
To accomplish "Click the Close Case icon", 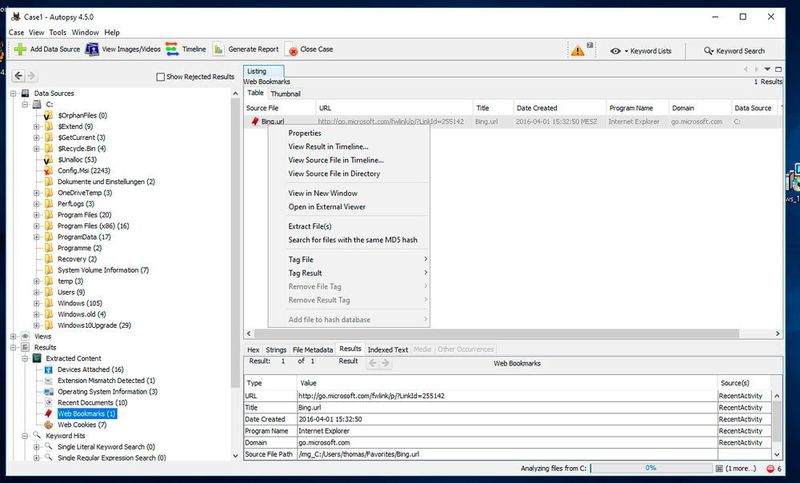I will (292, 50).
